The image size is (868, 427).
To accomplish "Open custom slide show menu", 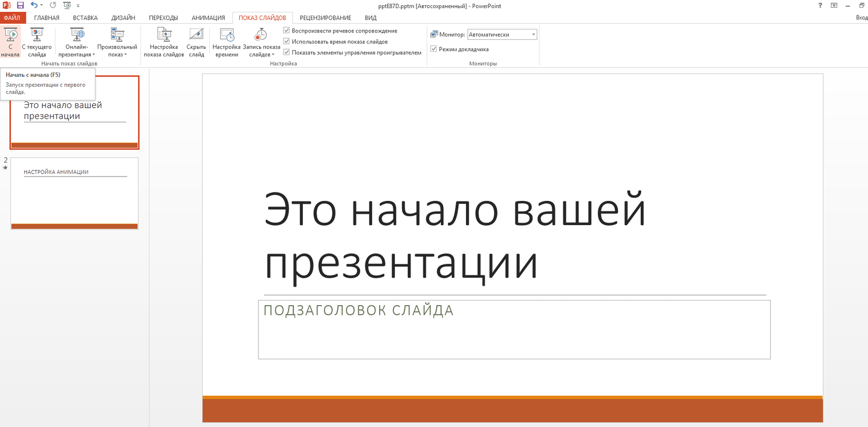I will 117,42.
